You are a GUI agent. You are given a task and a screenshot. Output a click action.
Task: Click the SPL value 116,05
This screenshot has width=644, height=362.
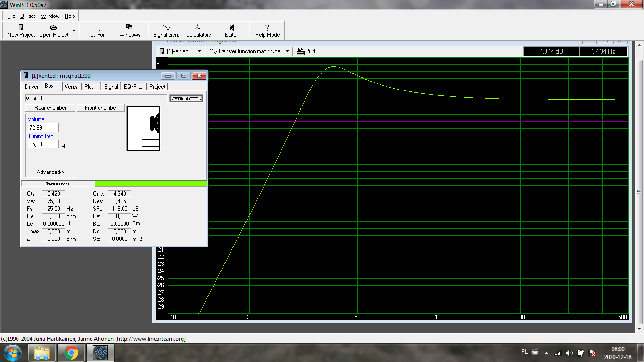(120, 209)
